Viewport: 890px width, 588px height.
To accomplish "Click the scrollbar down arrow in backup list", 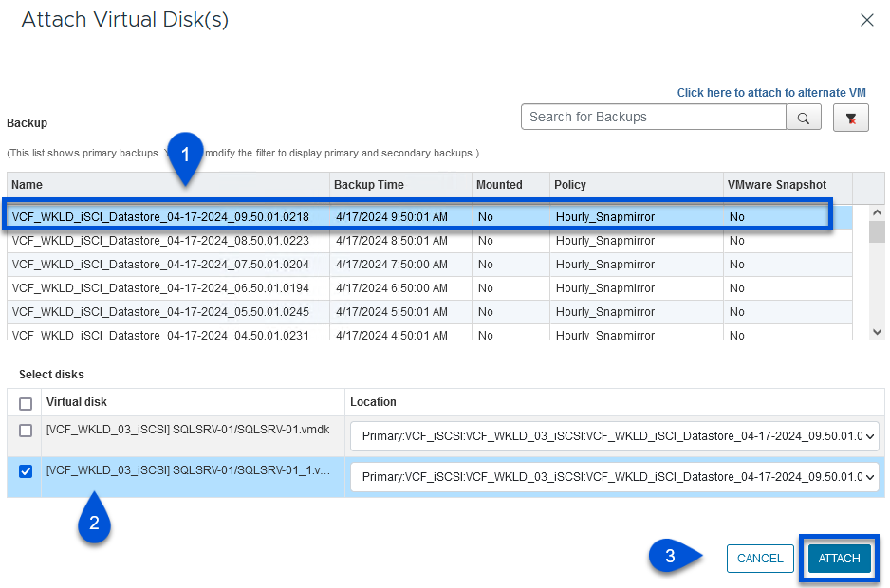I will coord(877,328).
